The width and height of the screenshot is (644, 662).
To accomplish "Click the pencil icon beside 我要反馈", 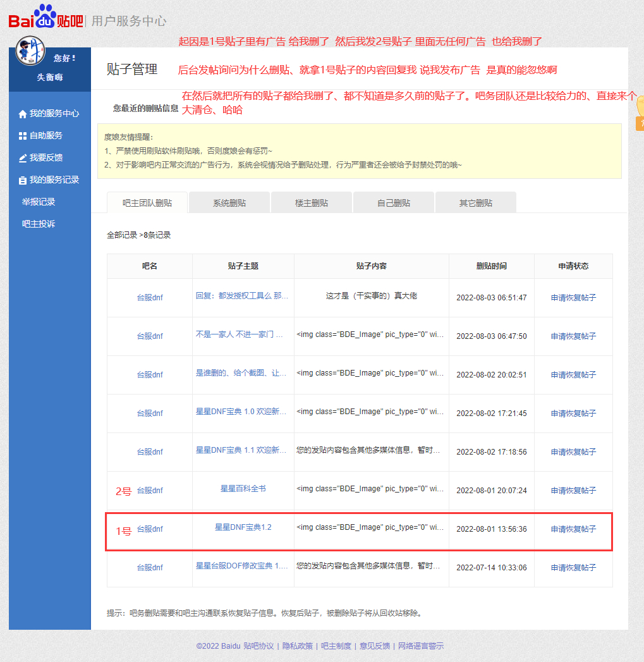I will coord(23,158).
